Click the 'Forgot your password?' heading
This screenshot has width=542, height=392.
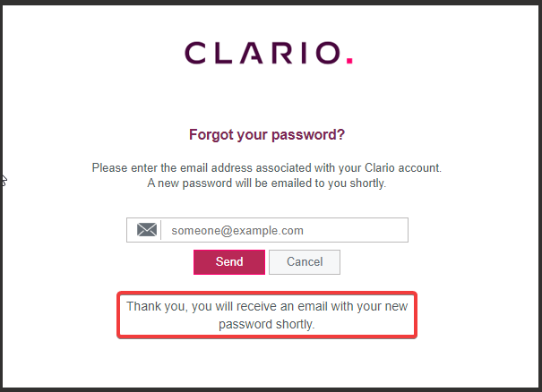tap(267, 135)
